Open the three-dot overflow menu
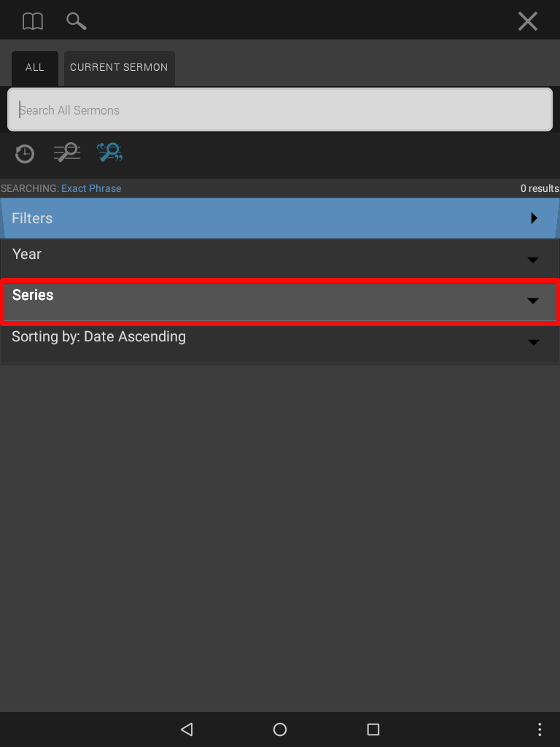 coord(540,729)
